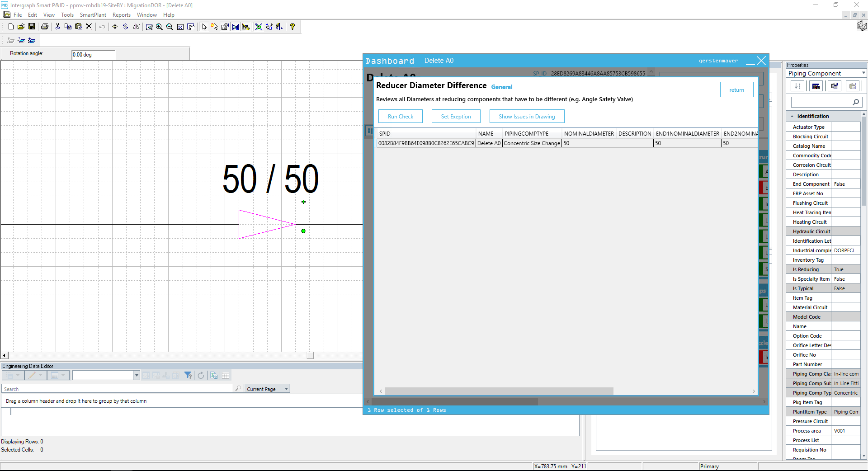The height and width of the screenshot is (471, 868).
Task: Open the Reports menu
Action: pyautogui.click(x=121, y=15)
